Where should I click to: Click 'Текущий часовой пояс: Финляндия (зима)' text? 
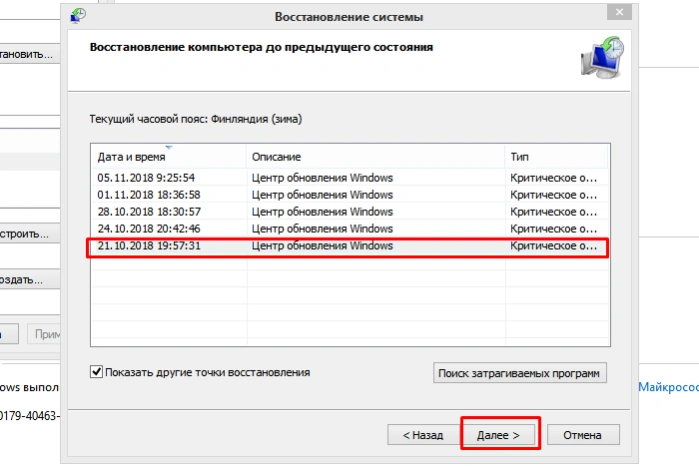[x=196, y=119]
